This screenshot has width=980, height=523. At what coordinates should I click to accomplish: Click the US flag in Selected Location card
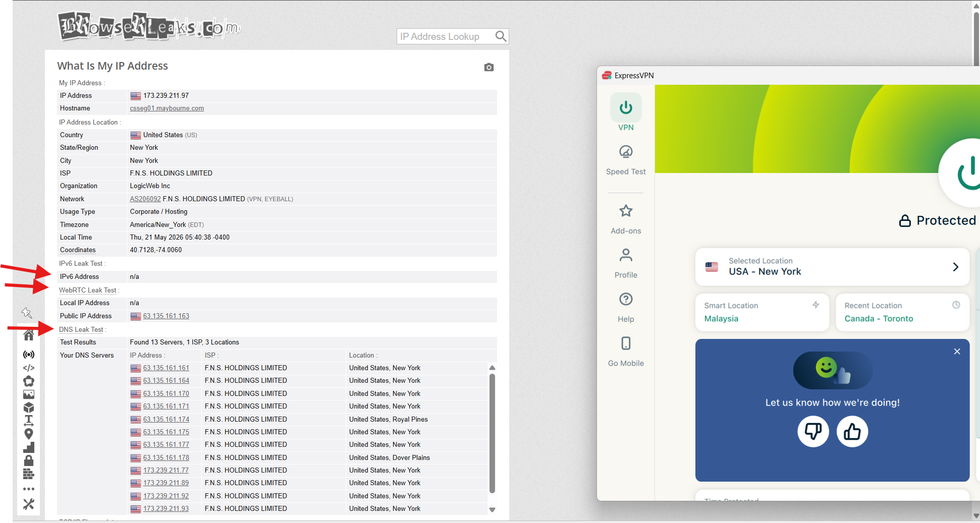[x=712, y=267]
